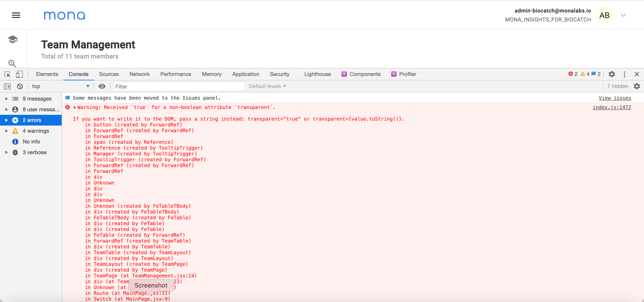Expand the 4 warnings group
Screen dimensions: 644x302
click(x=6, y=131)
